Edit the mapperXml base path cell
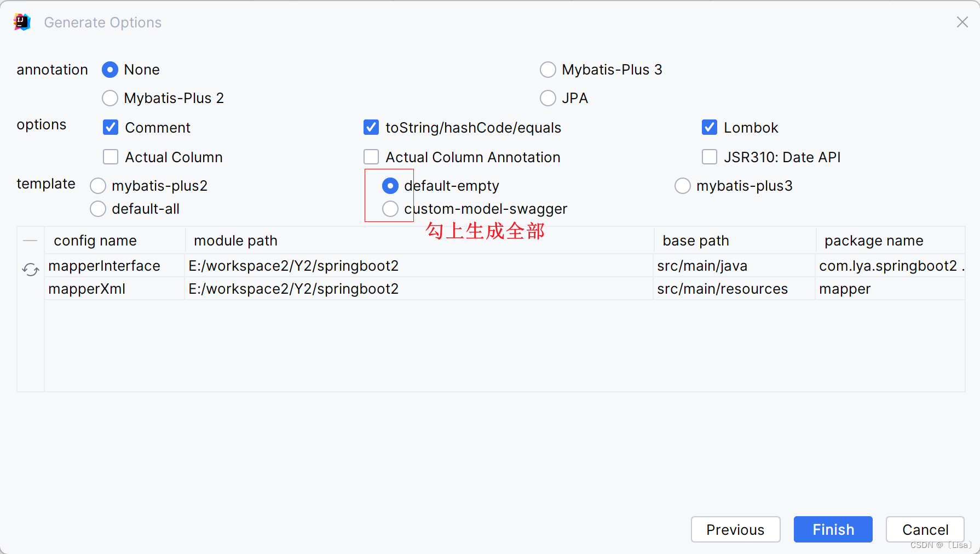The height and width of the screenshot is (554, 980). coord(722,289)
